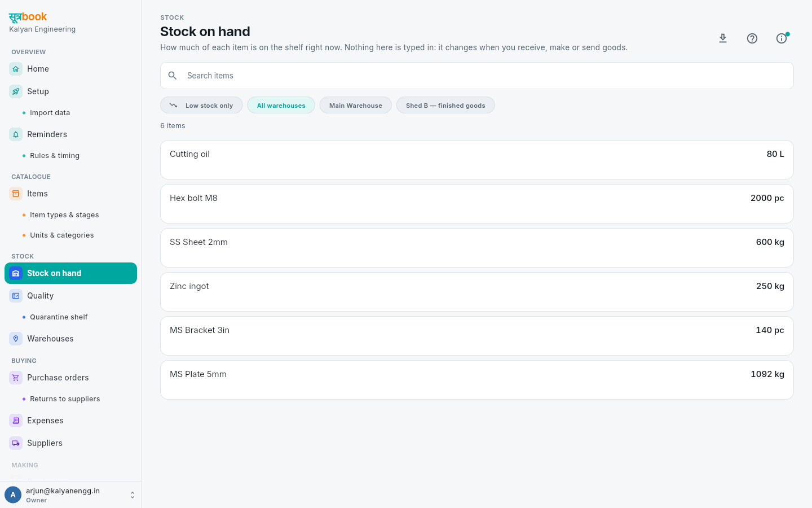Open the MS Bracket 3in row
This screenshot has height=508, width=812.
[477, 336]
